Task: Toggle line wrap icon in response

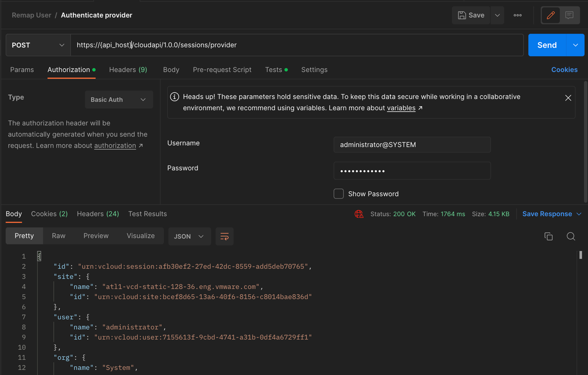Action: pos(224,236)
